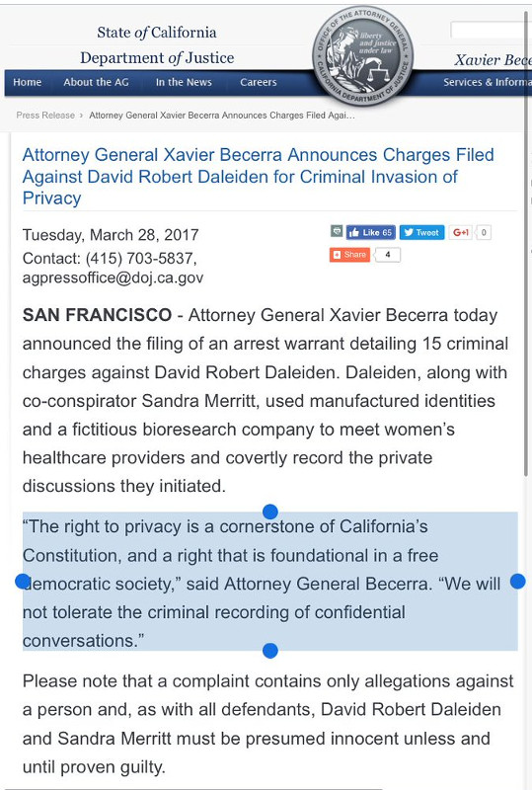The image size is (532, 790).
Task: Click the share count bubble showing 4
Action: (388, 255)
